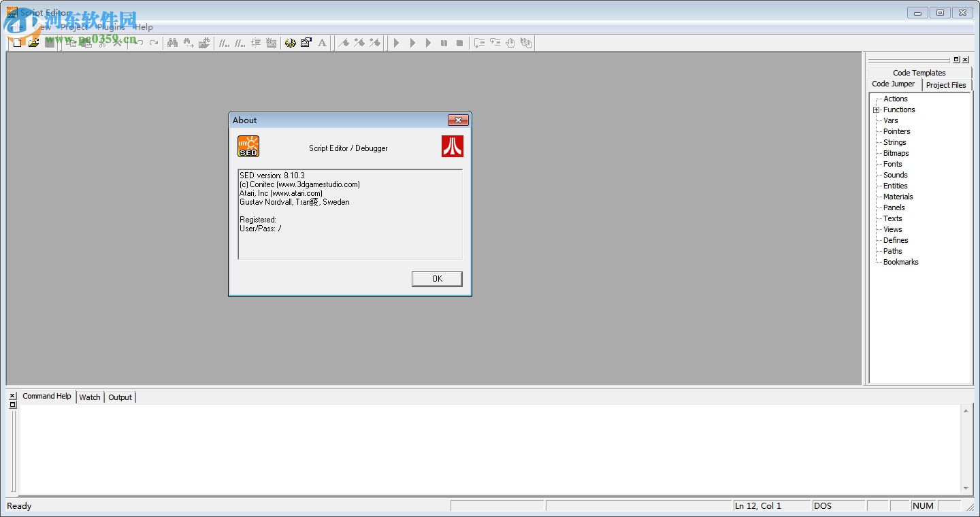Open the Watch panel tab

(x=89, y=397)
